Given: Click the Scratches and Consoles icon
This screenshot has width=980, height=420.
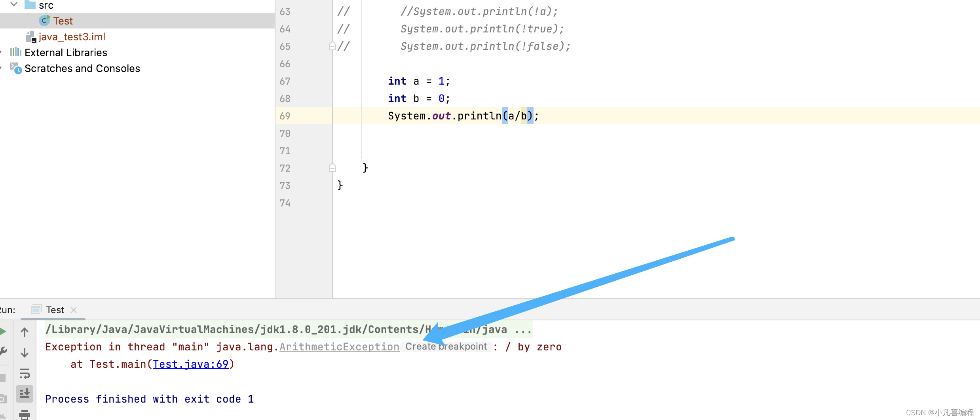Looking at the screenshot, I should click(x=16, y=69).
